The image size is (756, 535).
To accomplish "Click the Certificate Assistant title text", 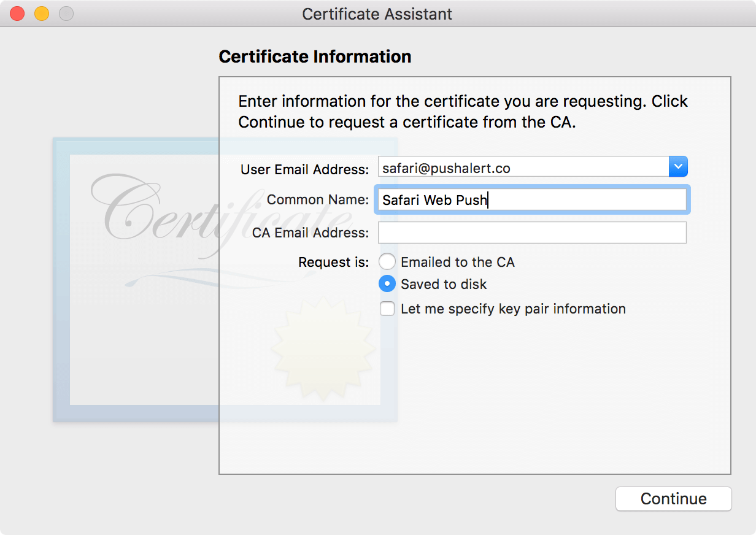I will point(377,13).
